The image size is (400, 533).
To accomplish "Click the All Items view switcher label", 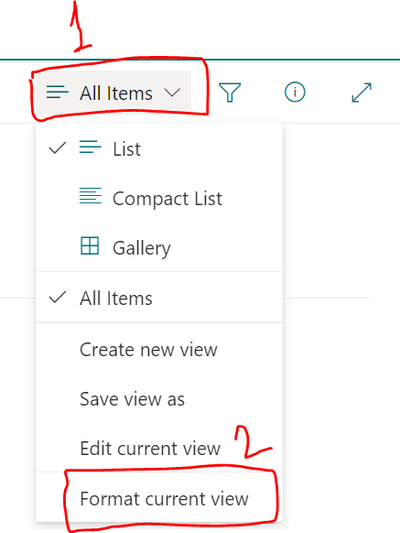I will click(116, 93).
